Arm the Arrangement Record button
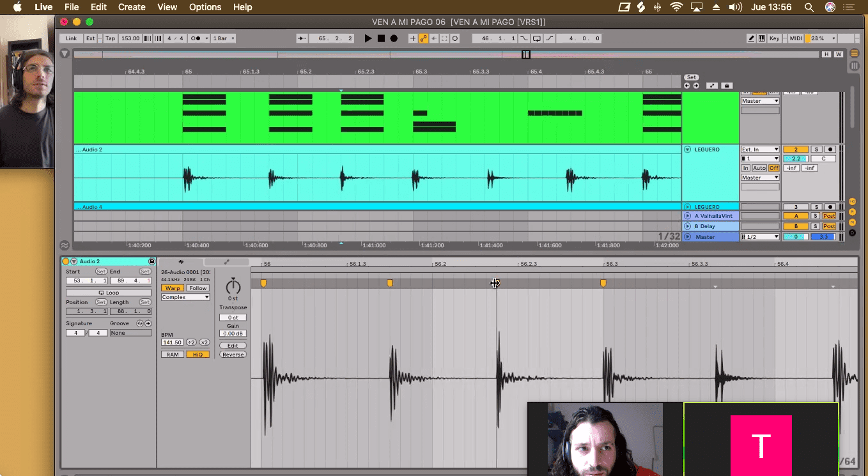Image resolution: width=868 pixels, height=476 pixels. (394, 38)
